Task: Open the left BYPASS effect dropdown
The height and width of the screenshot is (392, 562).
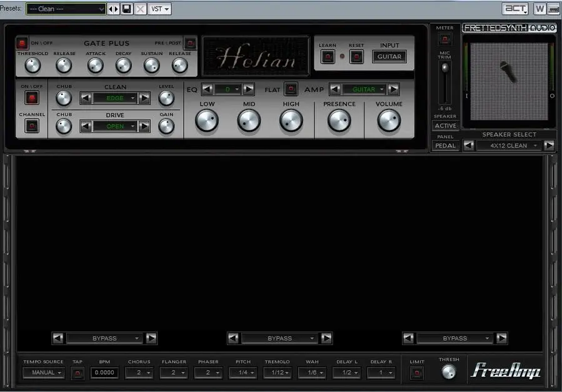Action: [104, 338]
